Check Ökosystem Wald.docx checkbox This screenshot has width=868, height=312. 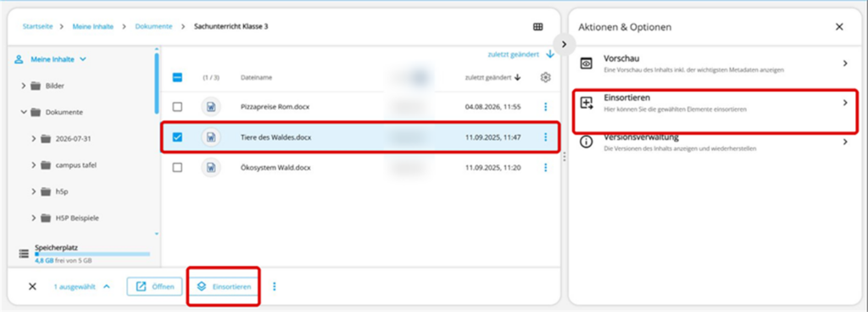(177, 168)
